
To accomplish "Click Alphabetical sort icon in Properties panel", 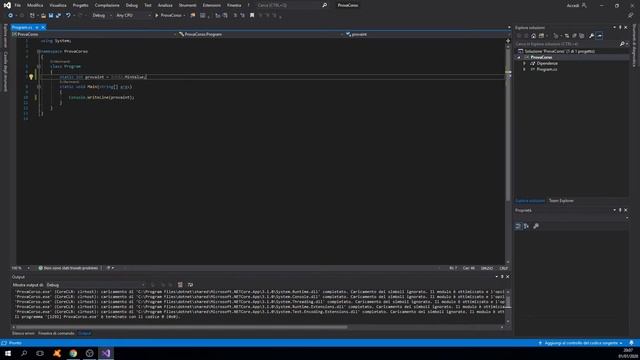I will (x=526, y=226).
